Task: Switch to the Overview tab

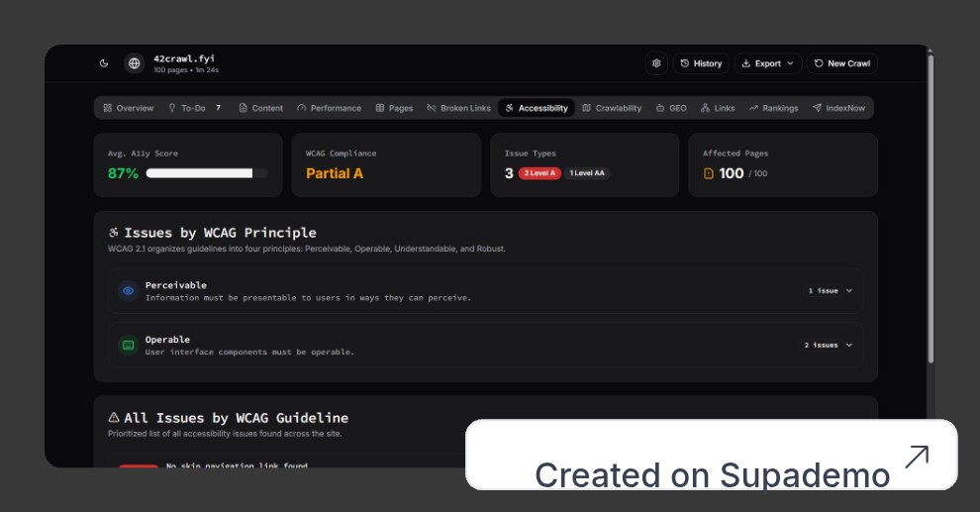Action: click(x=129, y=108)
